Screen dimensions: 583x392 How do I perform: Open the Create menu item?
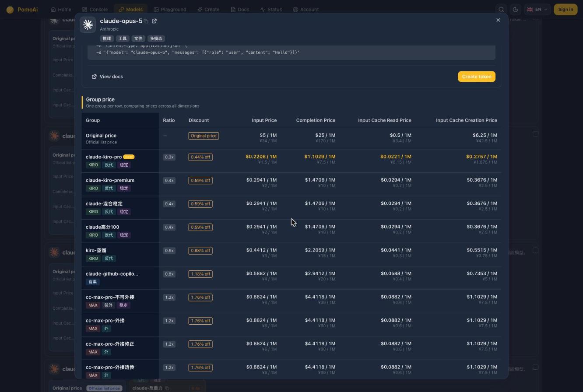(208, 9)
